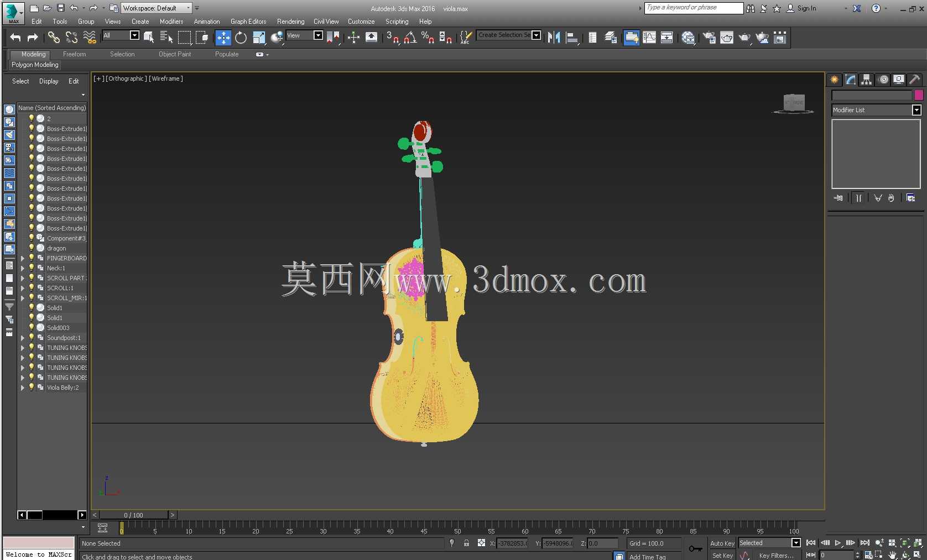Open the Schematic View
Screen dimensions: 927x560
(667, 37)
